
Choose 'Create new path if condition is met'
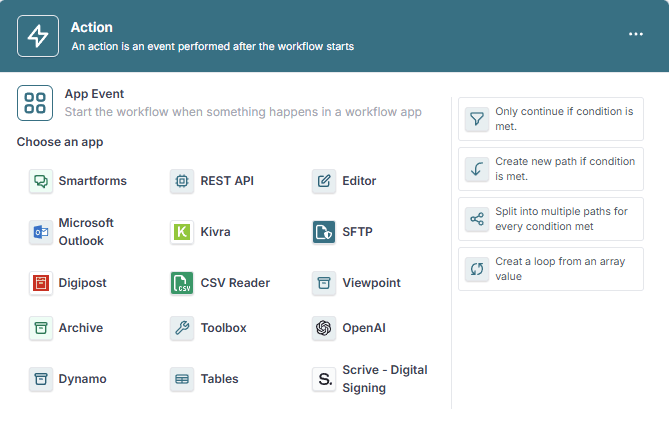[x=551, y=169]
